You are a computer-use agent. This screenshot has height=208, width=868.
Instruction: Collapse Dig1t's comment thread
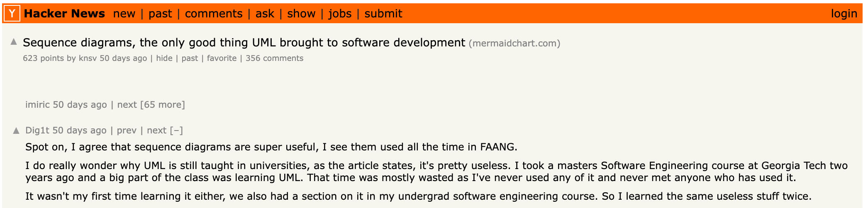pos(176,131)
